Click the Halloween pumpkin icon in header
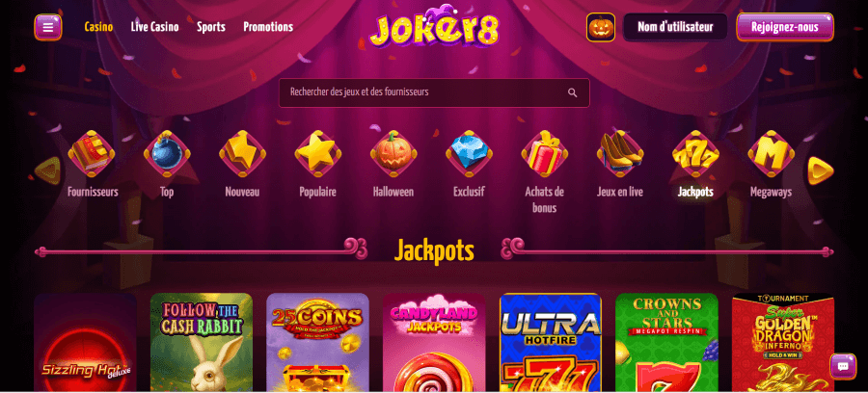Image resolution: width=868 pixels, height=393 pixels. pyautogui.click(x=601, y=27)
